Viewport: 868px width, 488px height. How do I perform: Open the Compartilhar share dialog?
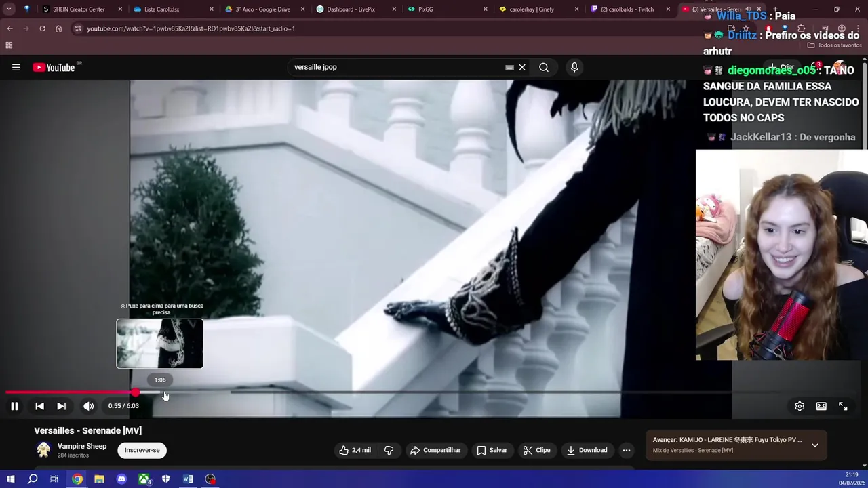click(x=435, y=450)
